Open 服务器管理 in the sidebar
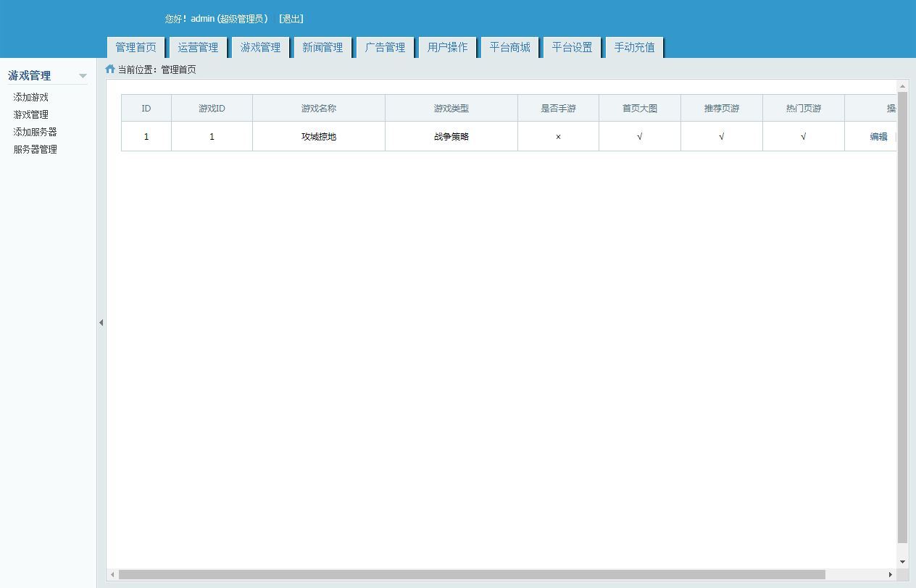 [35, 149]
